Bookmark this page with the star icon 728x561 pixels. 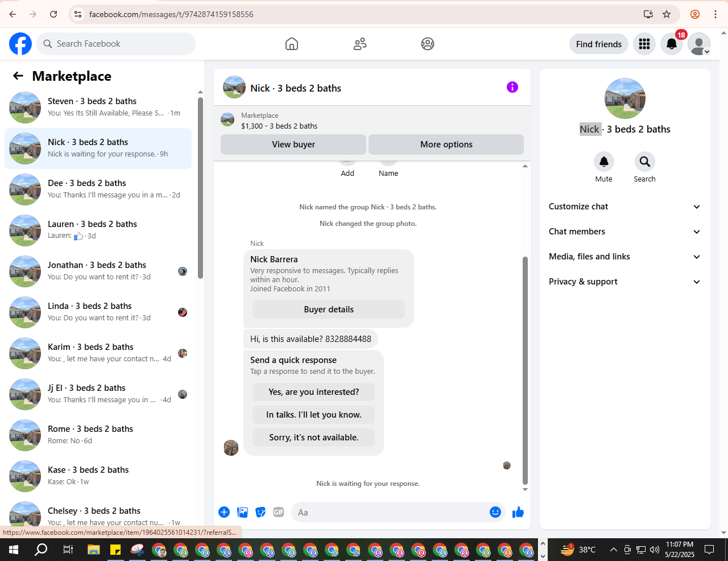click(x=667, y=14)
